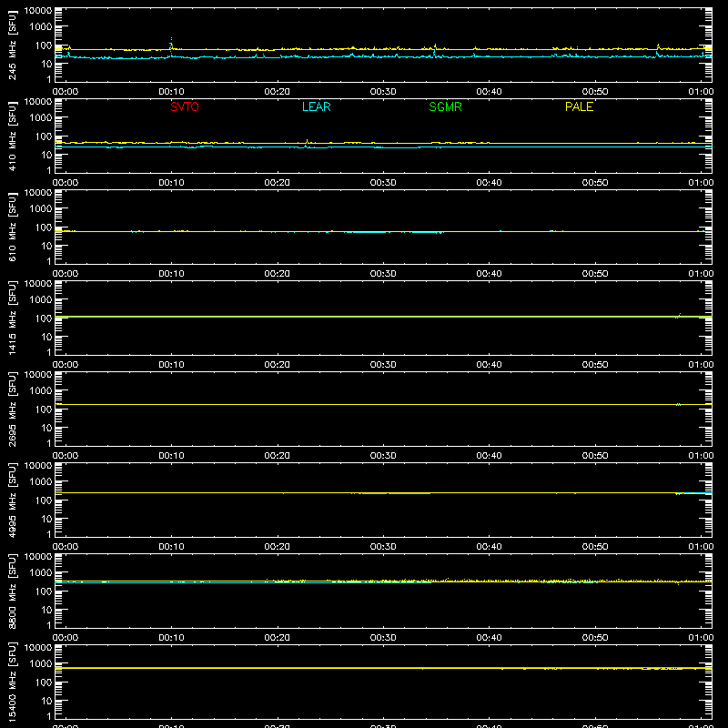728x728 pixels.
Task: Click the 100 y-axis label of 610 MHz panel
Action: [44, 227]
